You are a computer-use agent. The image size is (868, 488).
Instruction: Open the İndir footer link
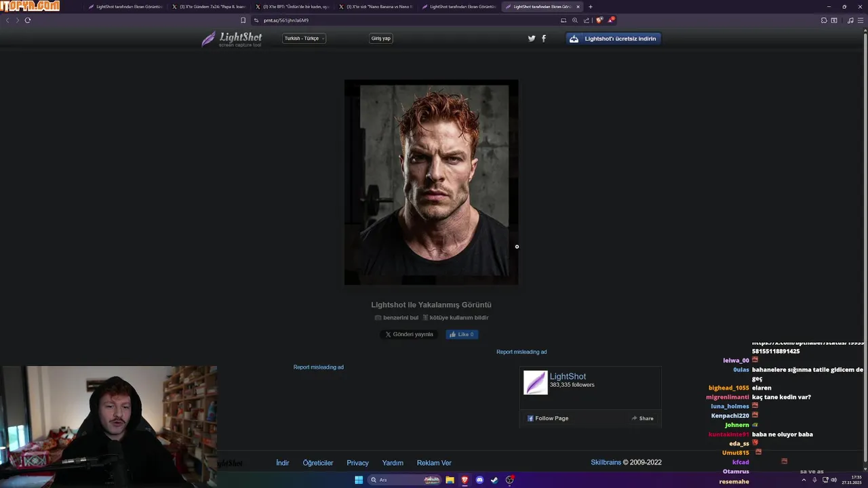coord(283,463)
